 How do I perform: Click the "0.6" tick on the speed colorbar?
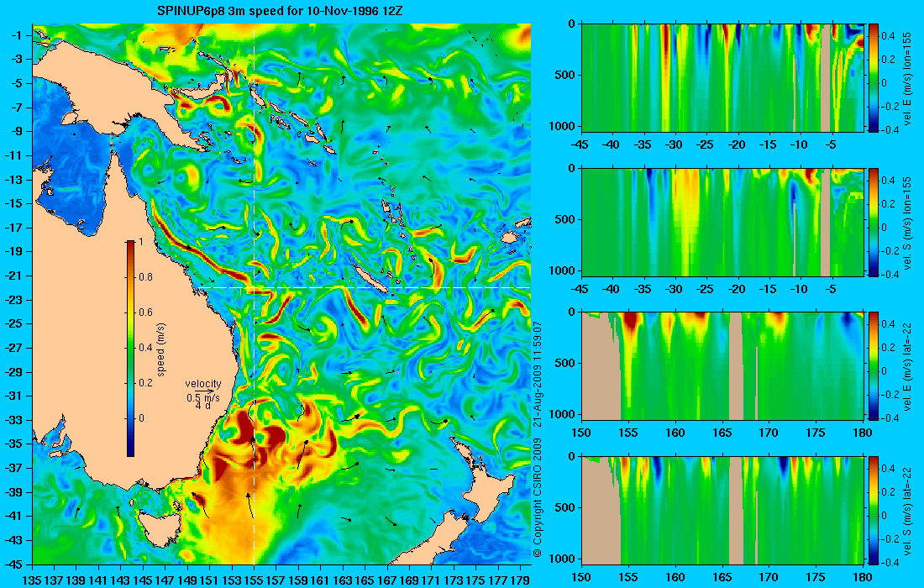click(145, 312)
